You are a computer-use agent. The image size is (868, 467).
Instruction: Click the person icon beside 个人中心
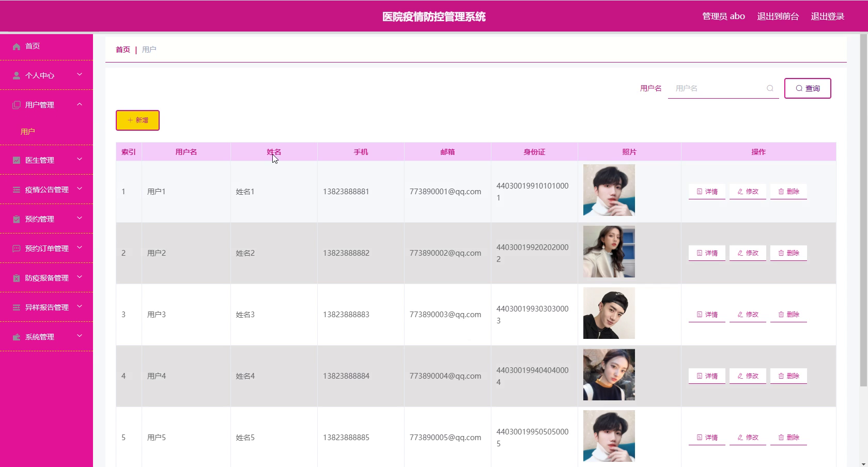tap(17, 75)
